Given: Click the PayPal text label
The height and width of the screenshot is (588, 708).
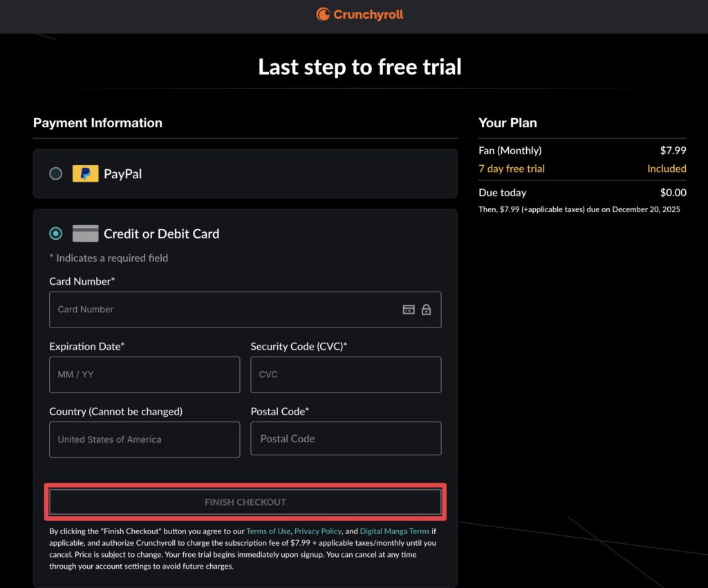Looking at the screenshot, I should point(122,174).
